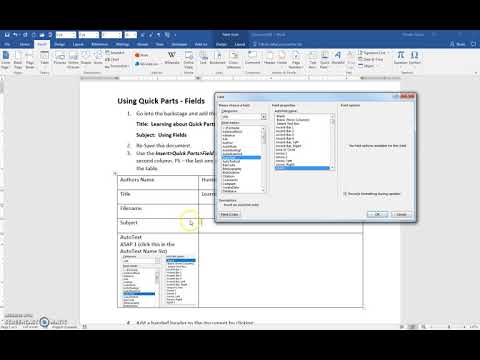Select the highlighted last AutoText name entry

tap(302, 168)
